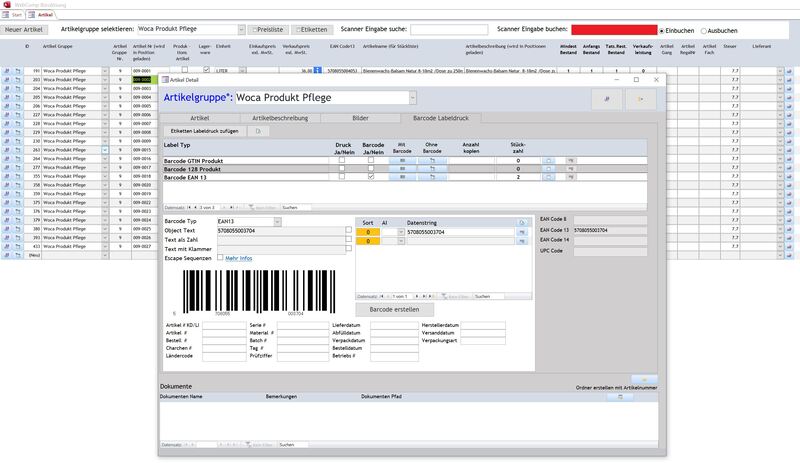Uncheck Barcode checkbox for Barcode EAN 13
The image size is (800, 463).
click(371, 176)
